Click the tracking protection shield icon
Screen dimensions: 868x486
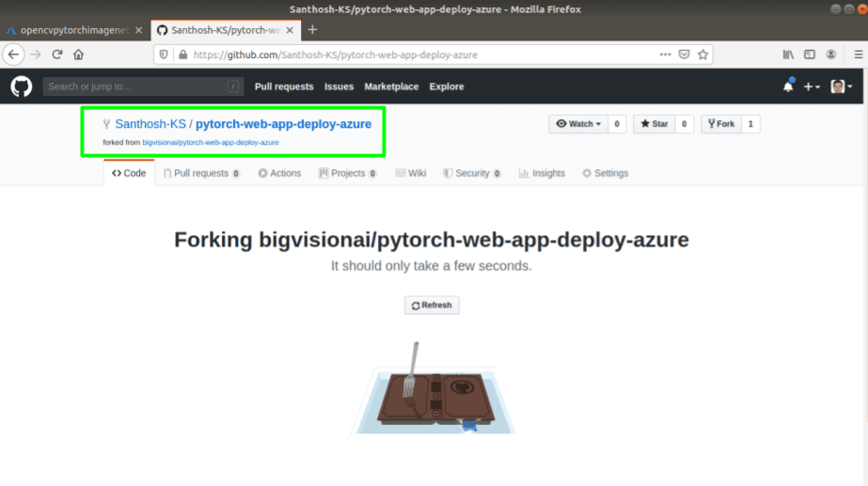[164, 55]
